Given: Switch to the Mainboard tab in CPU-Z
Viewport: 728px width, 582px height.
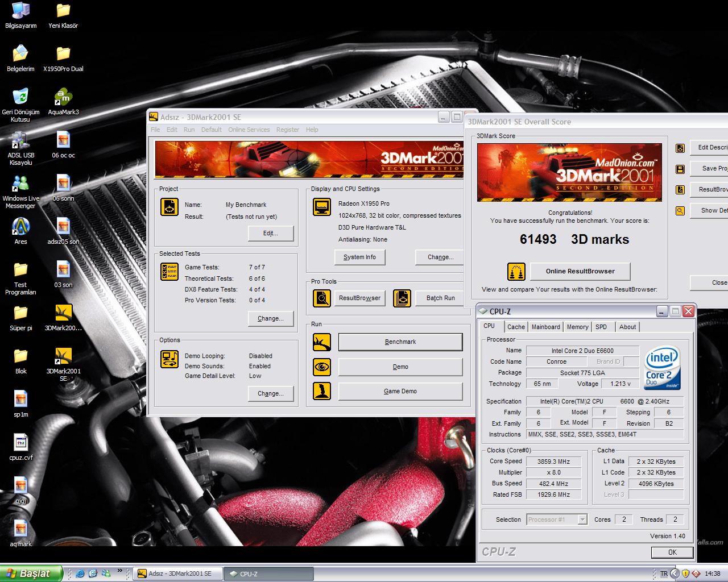Looking at the screenshot, I should coord(545,327).
